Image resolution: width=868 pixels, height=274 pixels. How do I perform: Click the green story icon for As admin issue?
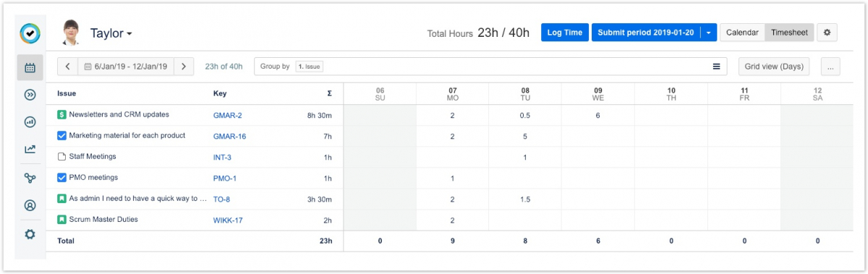click(x=61, y=198)
